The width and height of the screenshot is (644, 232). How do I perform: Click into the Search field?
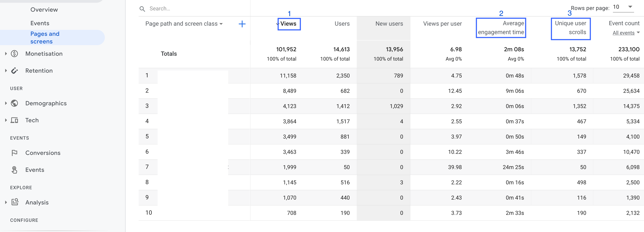(x=195, y=8)
